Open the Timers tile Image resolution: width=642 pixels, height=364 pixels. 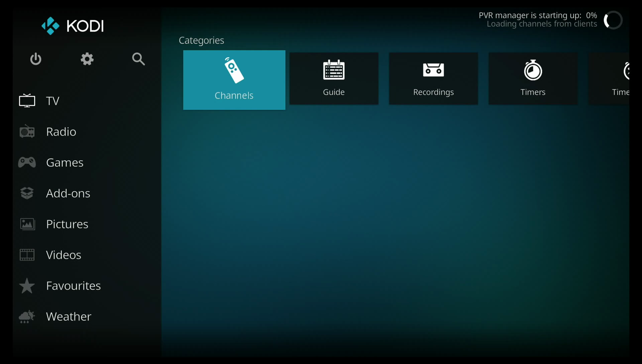click(533, 79)
